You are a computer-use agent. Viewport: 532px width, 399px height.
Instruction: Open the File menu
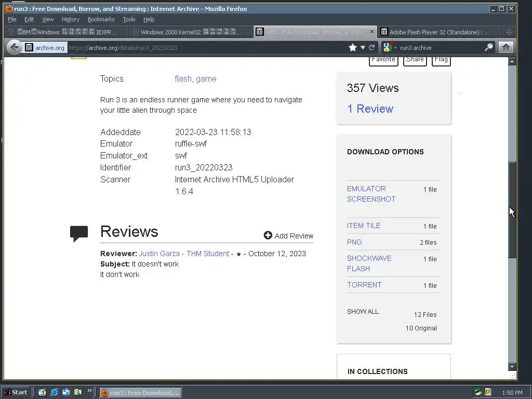(12, 19)
